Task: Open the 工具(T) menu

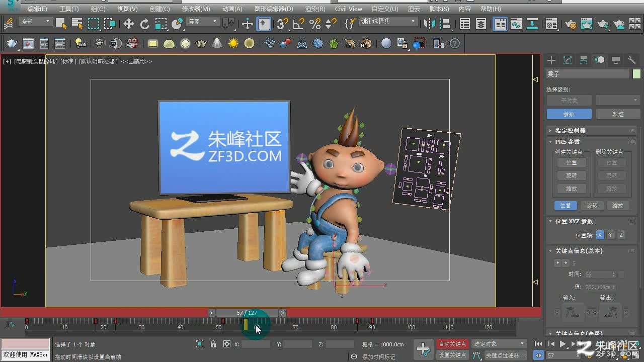Action: 69,9
